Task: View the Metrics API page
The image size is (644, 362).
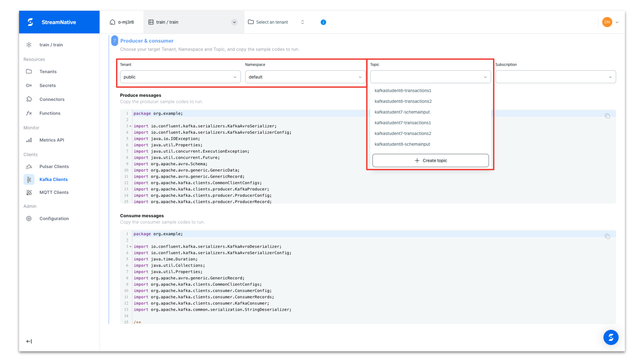Action: (x=52, y=140)
